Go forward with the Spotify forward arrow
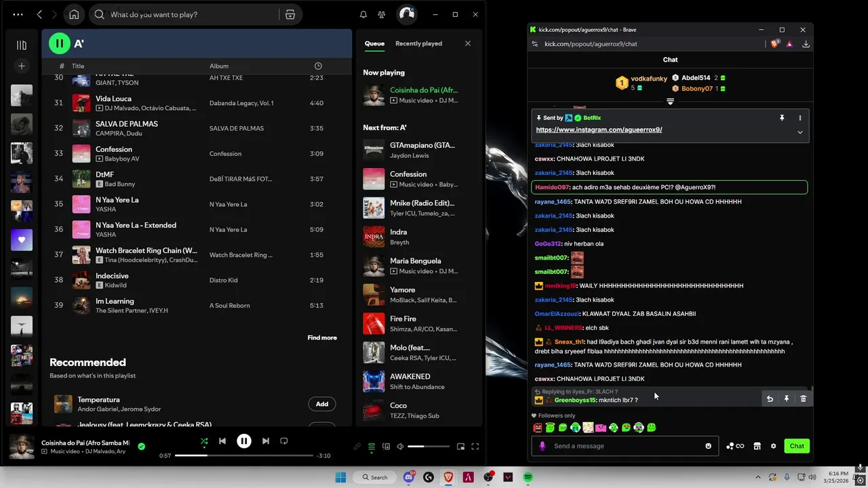 [x=54, y=14]
